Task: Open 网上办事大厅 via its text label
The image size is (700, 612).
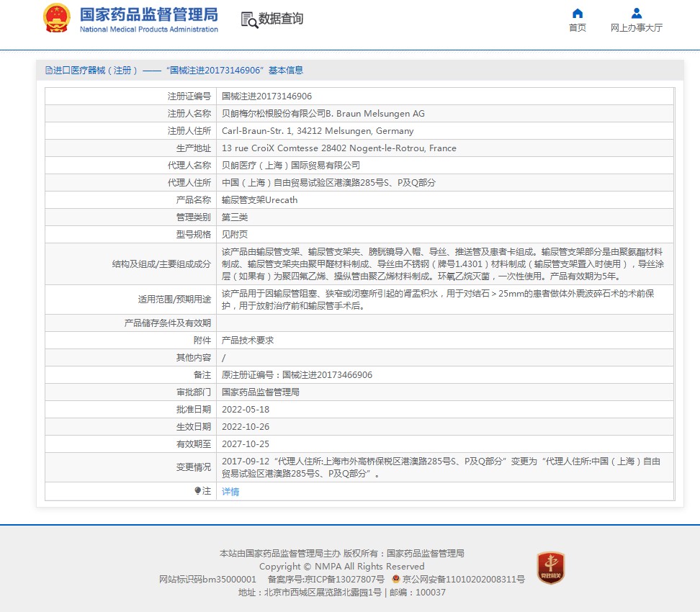Action: (636, 28)
